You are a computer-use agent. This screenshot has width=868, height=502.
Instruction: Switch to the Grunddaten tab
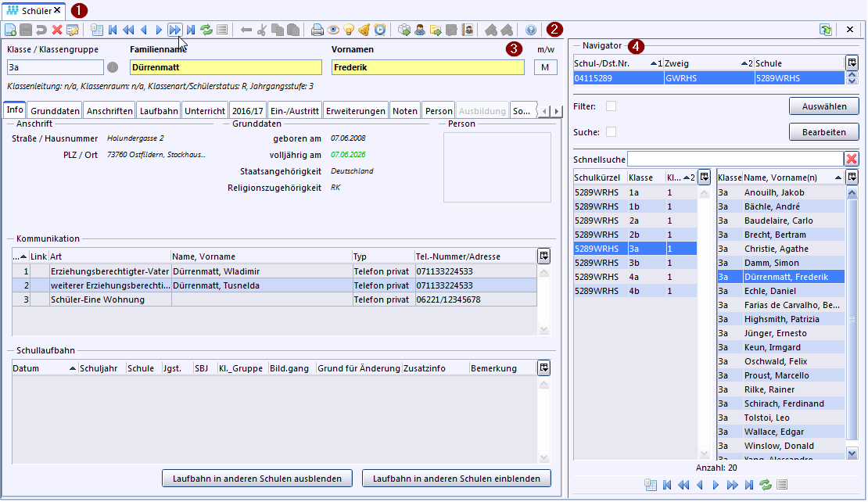[x=55, y=111]
